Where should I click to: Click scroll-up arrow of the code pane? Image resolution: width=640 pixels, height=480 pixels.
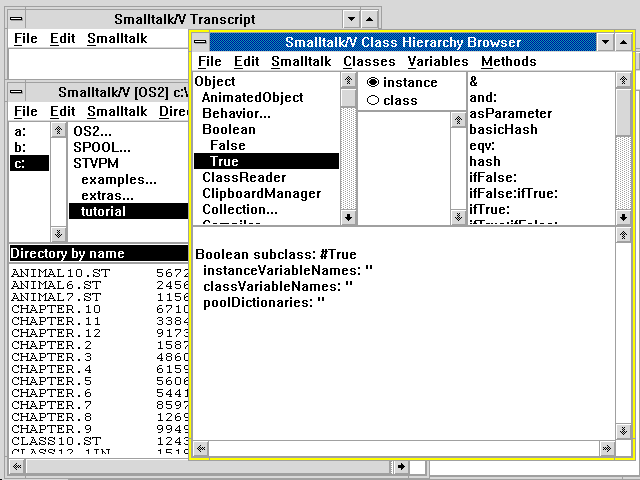[623, 236]
